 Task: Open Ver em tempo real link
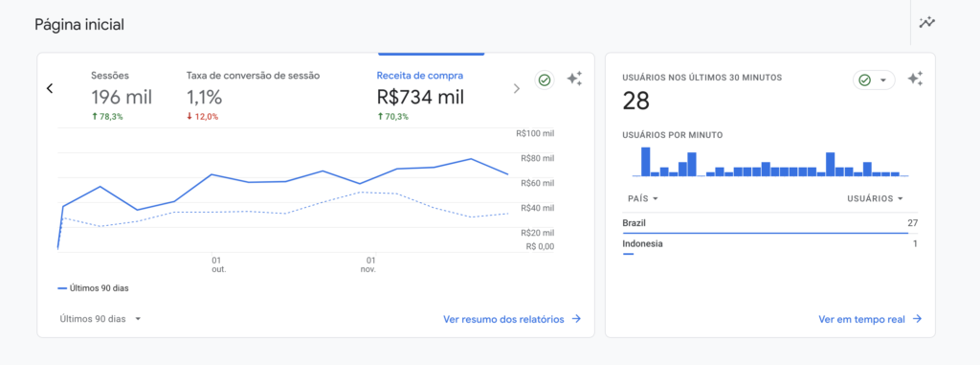[870, 319]
